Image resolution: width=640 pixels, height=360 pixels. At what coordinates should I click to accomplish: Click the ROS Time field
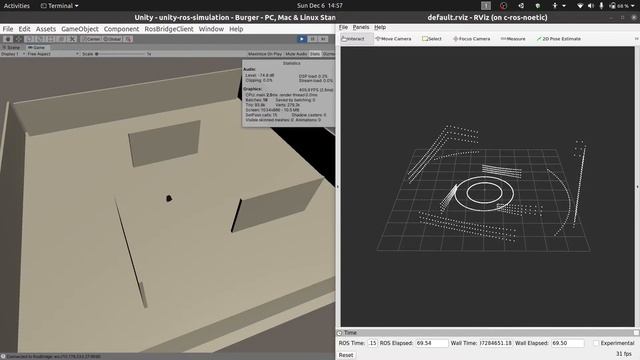(373, 343)
